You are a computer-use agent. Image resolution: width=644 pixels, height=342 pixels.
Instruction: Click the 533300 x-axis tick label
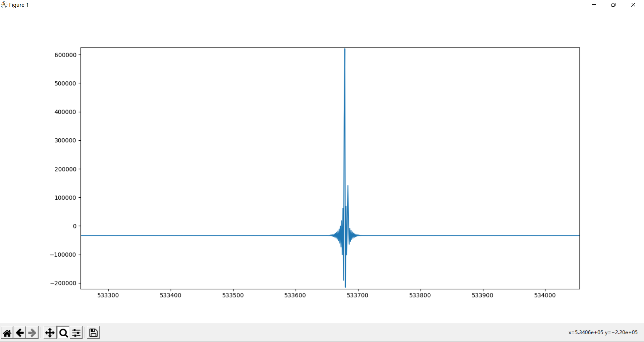tap(108, 295)
